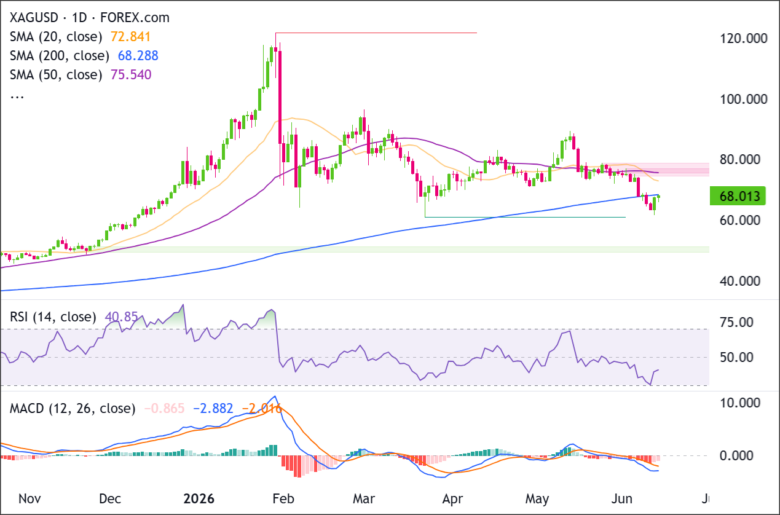The width and height of the screenshot is (780, 515).
Task: Click the Nov date axis label
Action: point(29,499)
